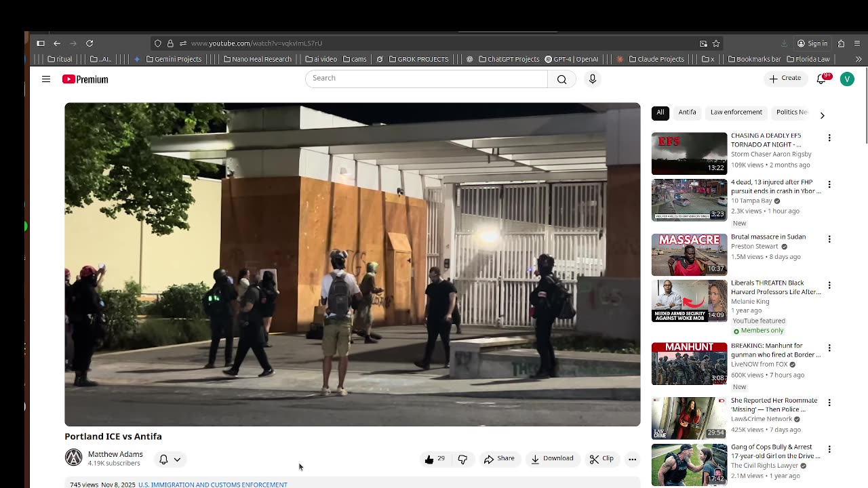This screenshot has height=488, width=868.
Task: Open options for Chasing a Deadly EF5 video
Action: [x=829, y=138]
